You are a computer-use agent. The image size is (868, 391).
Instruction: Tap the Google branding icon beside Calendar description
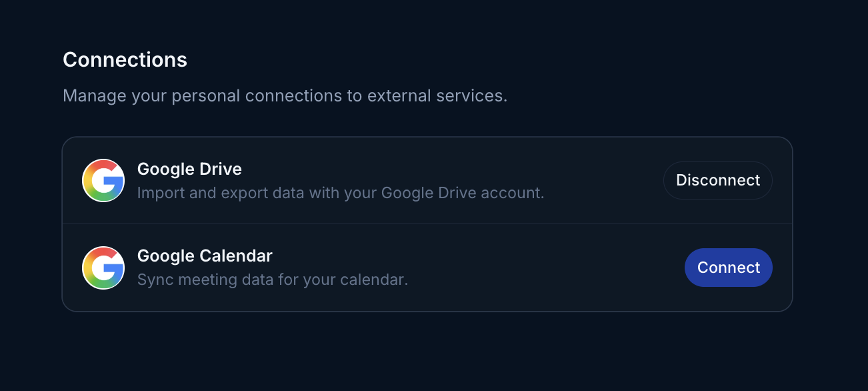pos(103,268)
